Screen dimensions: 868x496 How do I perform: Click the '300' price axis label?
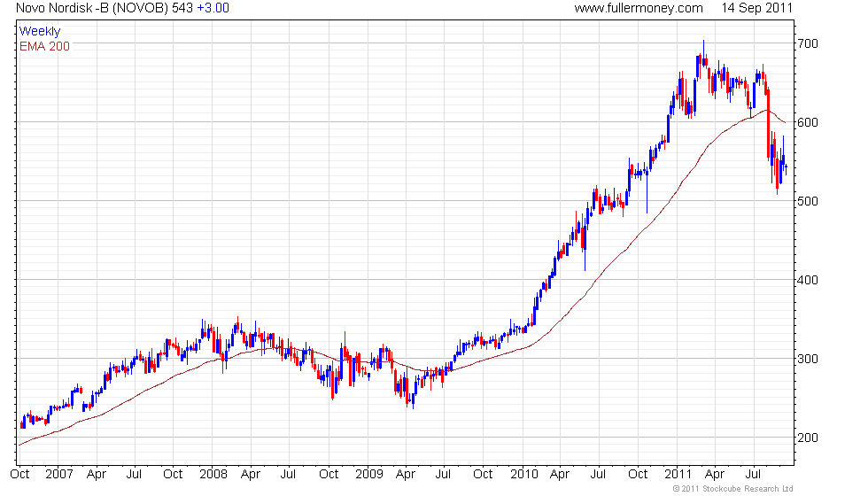click(808, 359)
